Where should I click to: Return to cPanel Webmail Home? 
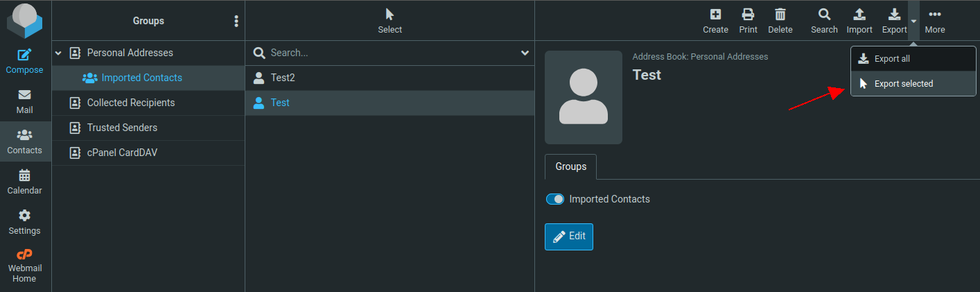25,265
